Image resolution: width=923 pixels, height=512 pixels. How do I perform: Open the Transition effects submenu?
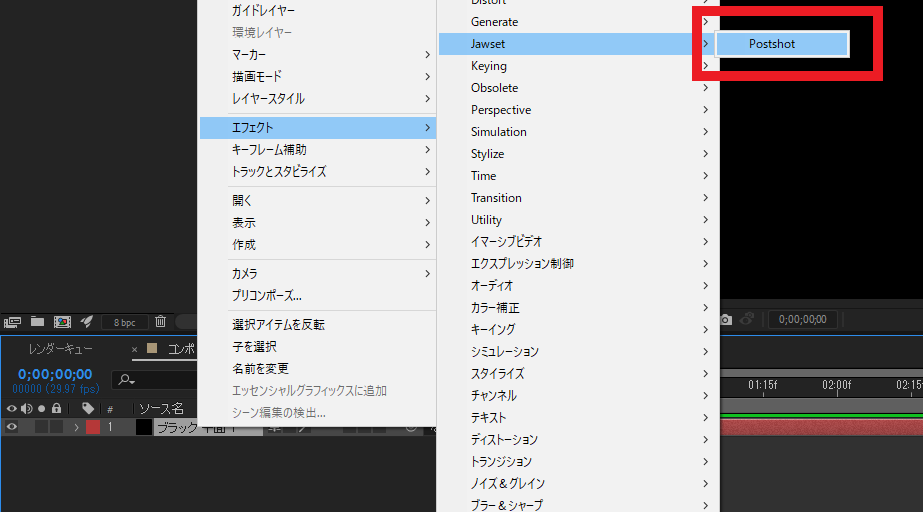[x=577, y=198]
